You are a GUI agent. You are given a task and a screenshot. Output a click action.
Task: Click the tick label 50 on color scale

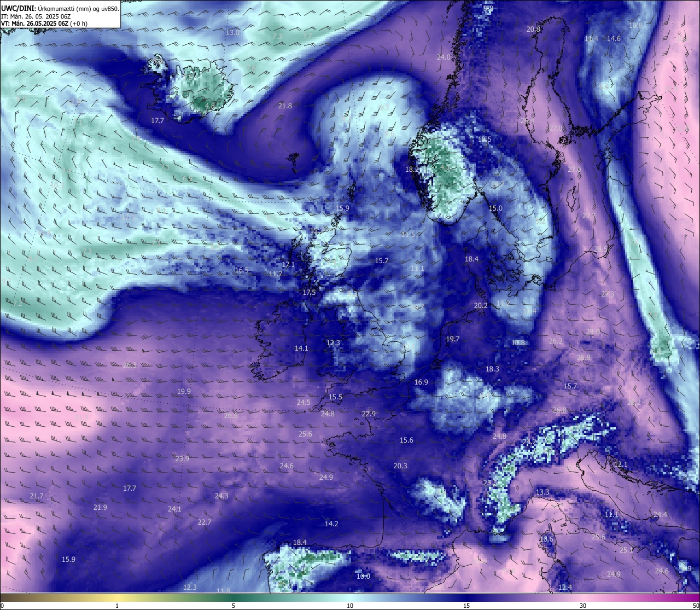click(696, 606)
